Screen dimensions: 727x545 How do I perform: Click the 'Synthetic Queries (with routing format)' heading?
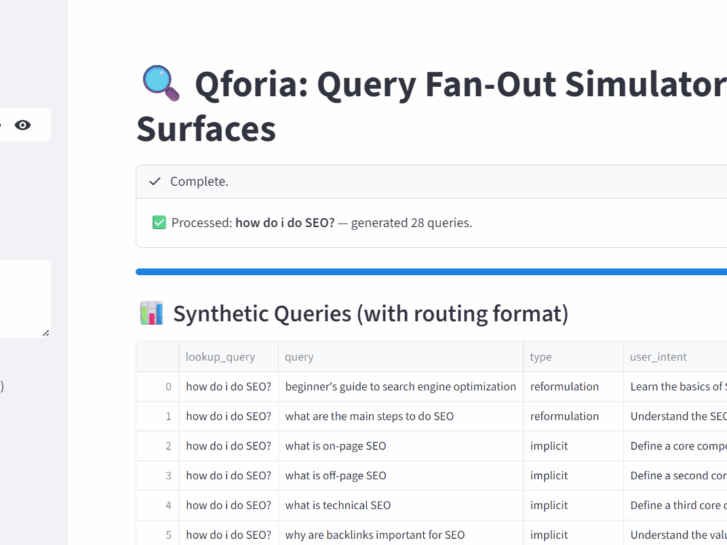(370, 314)
